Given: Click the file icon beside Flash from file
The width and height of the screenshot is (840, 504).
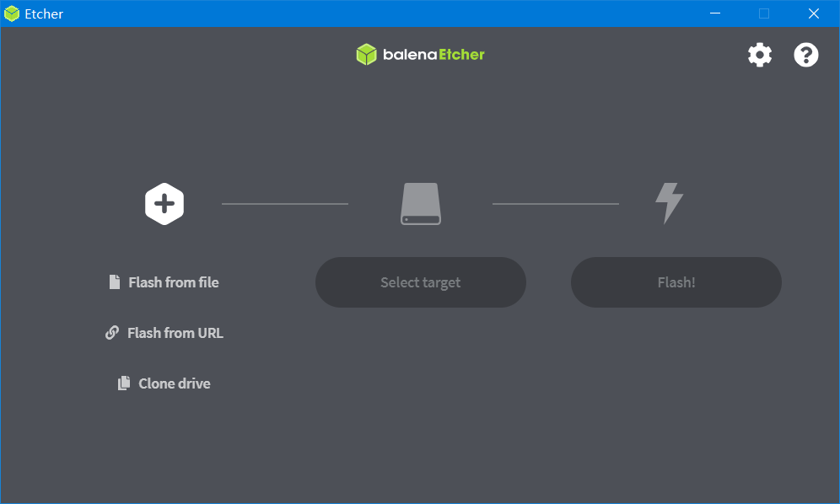Looking at the screenshot, I should point(115,282).
